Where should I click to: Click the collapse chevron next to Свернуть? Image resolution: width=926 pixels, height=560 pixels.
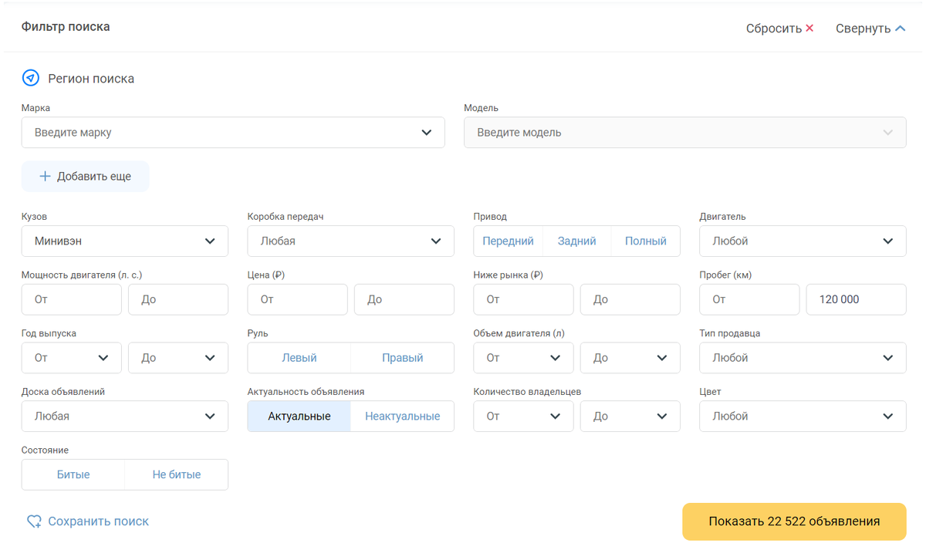900,29
